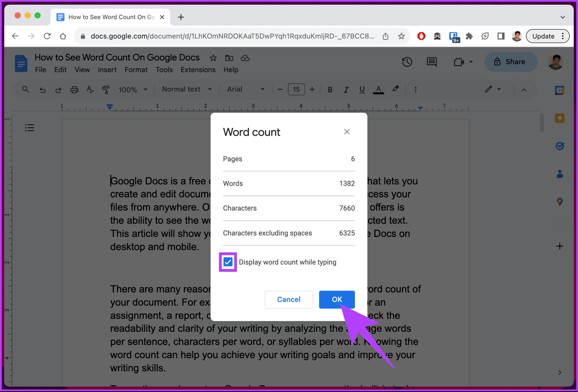This screenshot has height=392, width=578.
Task: Toggle italic formatting button
Action: (346, 90)
